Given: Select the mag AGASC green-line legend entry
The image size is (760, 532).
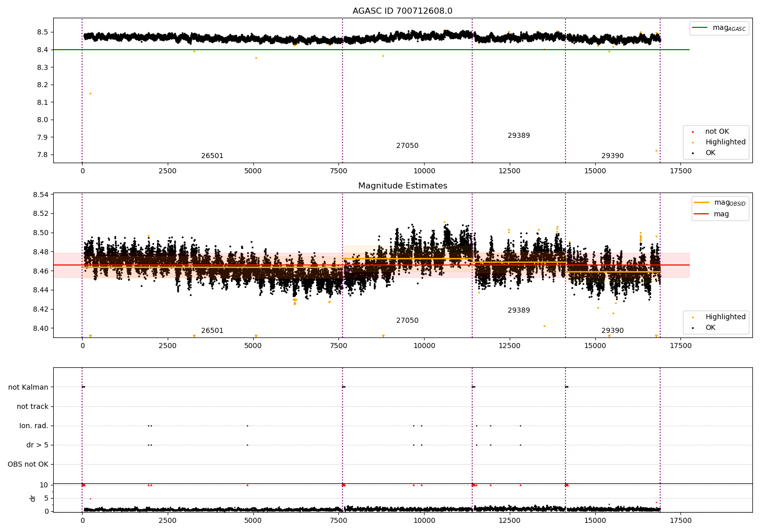Looking at the screenshot, I should [x=719, y=28].
